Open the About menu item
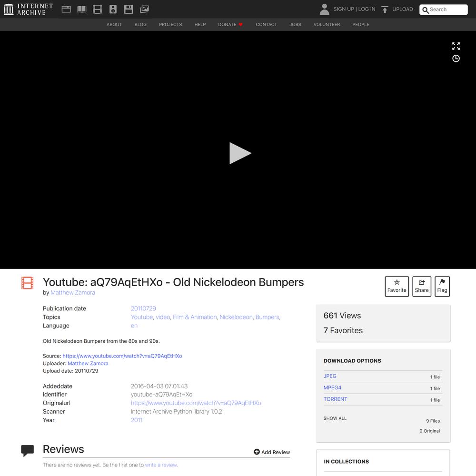Image resolution: width=476 pixels, height=476 pixels. (x=114, y=25)
